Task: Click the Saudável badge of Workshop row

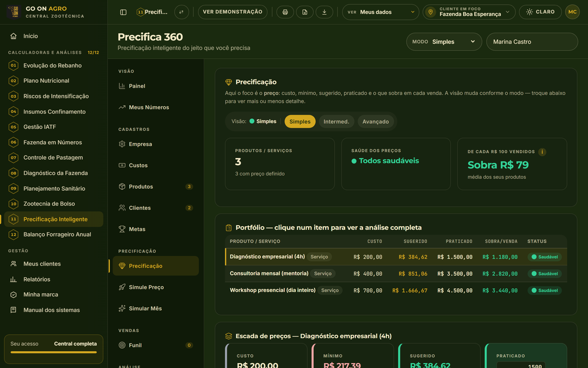Action: 544,290
